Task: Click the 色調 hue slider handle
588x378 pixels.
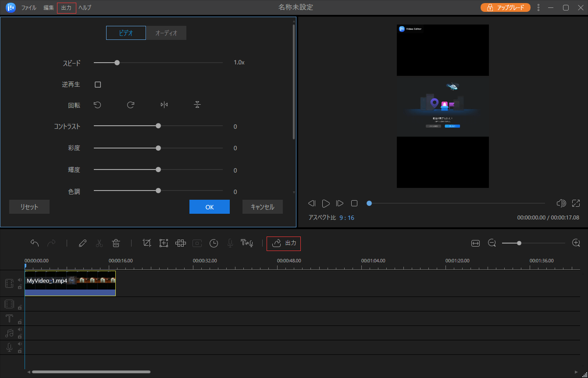Action: [x=158, y=191]
